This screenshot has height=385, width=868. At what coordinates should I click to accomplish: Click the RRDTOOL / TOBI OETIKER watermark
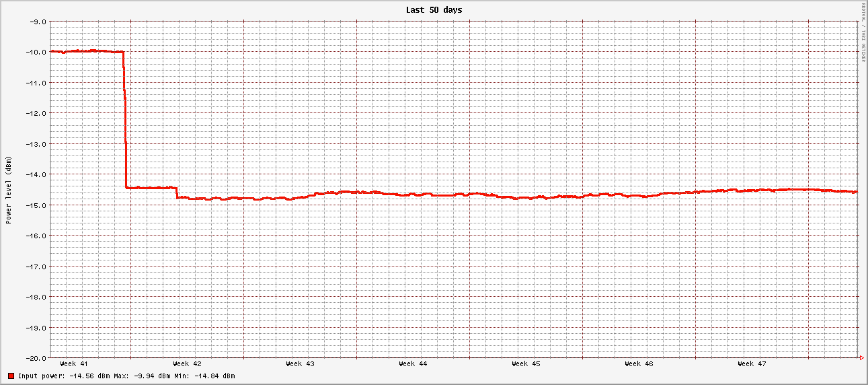pyautogui.click(x=863, y=32)
